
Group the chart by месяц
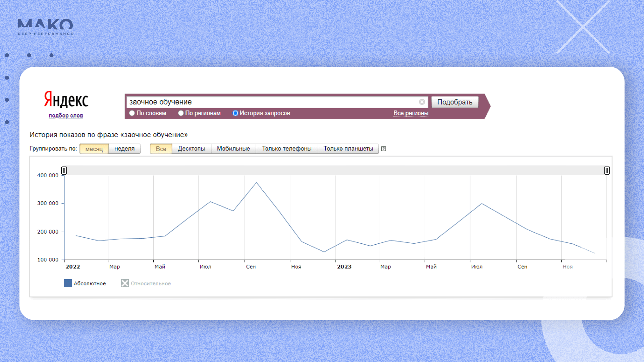[x=94, y=148]
